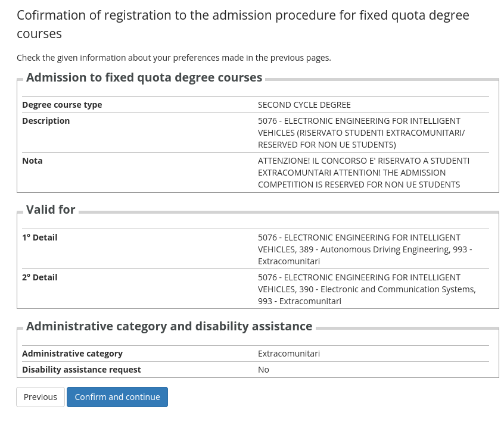504x425 pixels.
Task: Click the Electronic and Communication Systems detail value
Action: click(366, 289)
